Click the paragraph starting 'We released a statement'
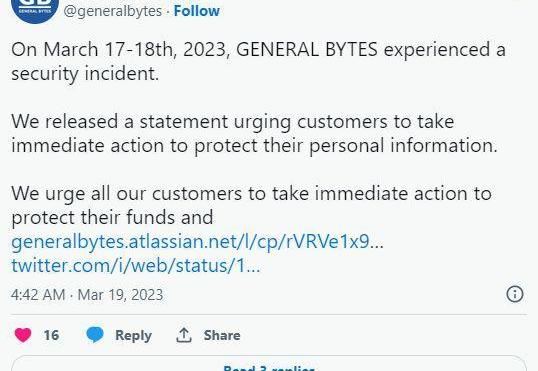Viewport: 538px width, 371px height. (x=255, y=134)
